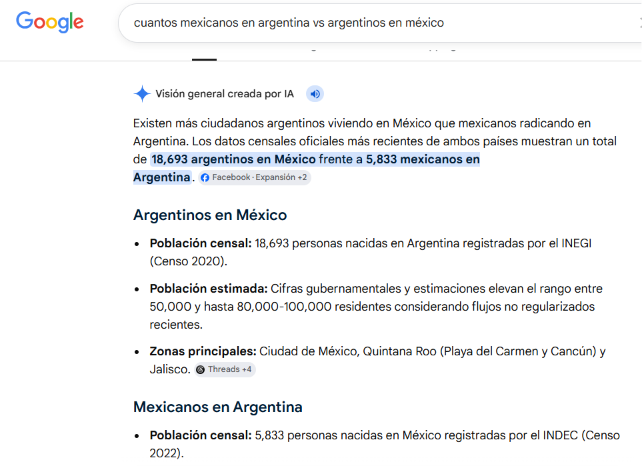Click 'Población estimada:' bullet label

[x=208, y=289]
